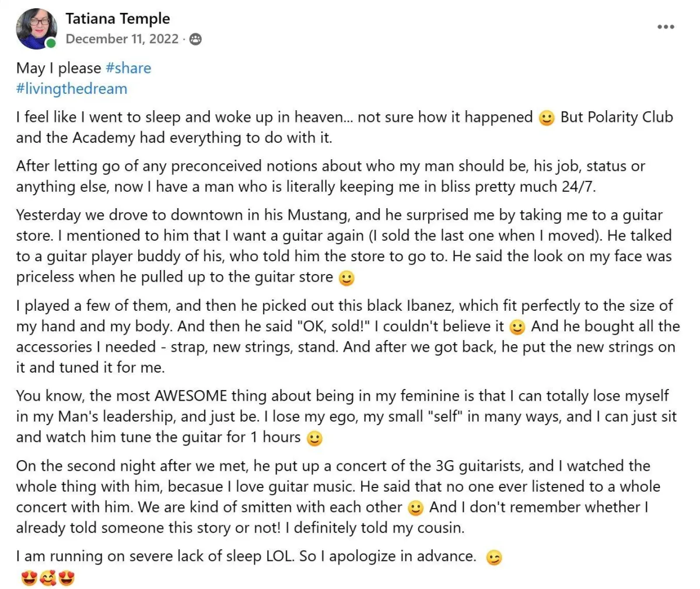Click the first heart-eyes emoji at the bottom

point(29,579)
